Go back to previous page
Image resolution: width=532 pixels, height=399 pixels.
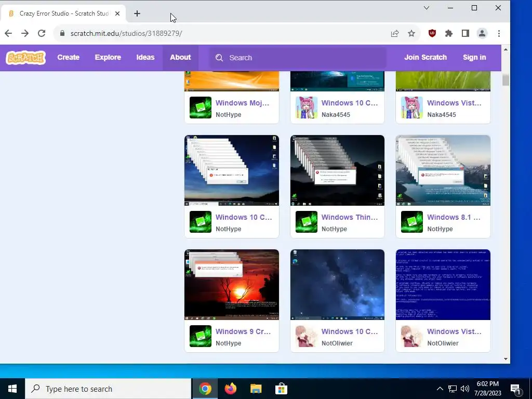pos(8,33)
